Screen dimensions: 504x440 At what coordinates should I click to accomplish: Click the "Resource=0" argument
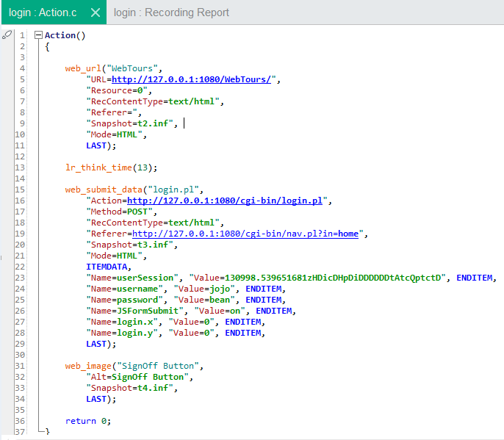(117, 90)
